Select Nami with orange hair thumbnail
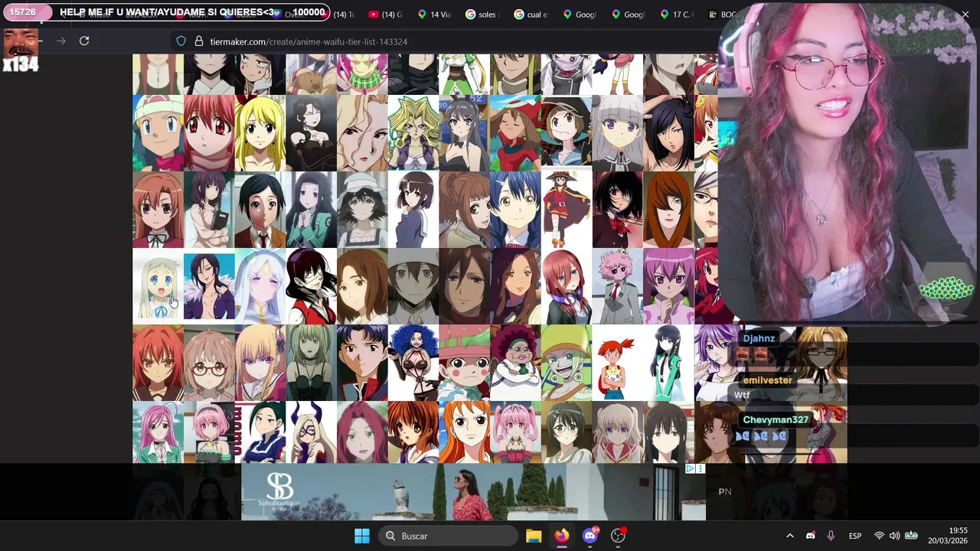Screen dimensions: 980x551 [464, 432]
